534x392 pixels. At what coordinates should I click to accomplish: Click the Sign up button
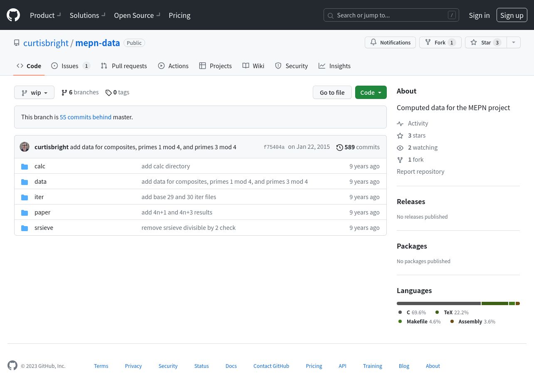(512, 15)
